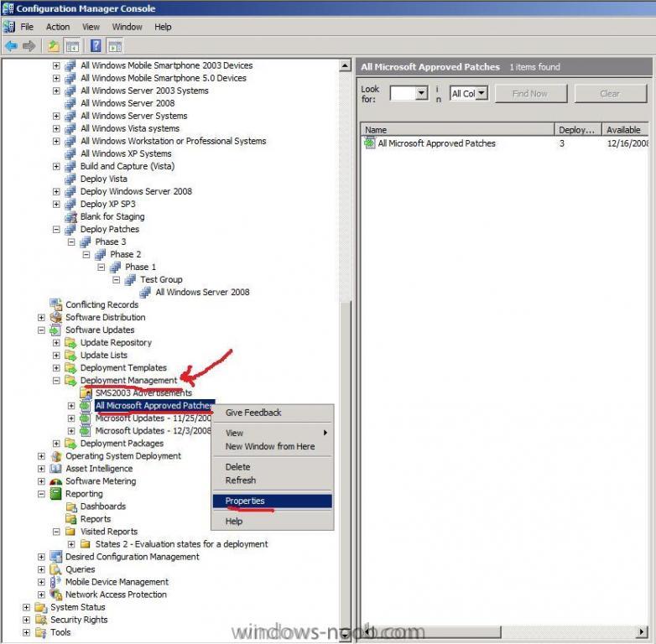Viewport: 656px width, 644px height.
Task: Open the Window menu
Action: (128, 27)
